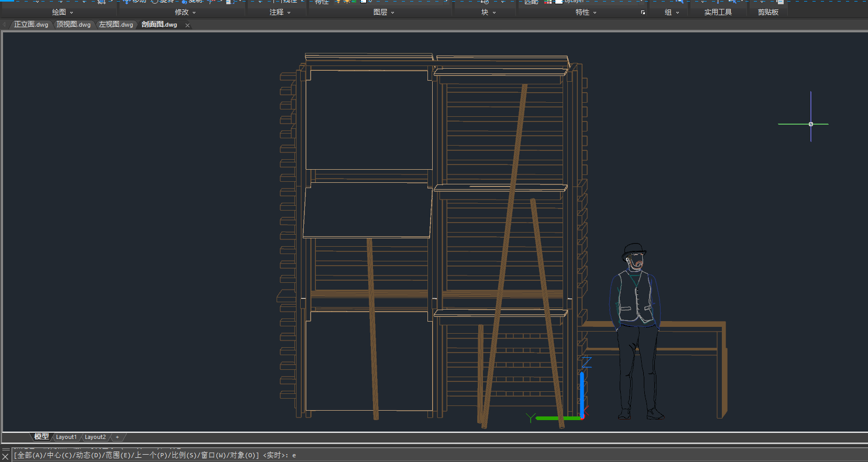Select the 模型 model space tab
Screen dimensions: 868x462
coord(41,437)
